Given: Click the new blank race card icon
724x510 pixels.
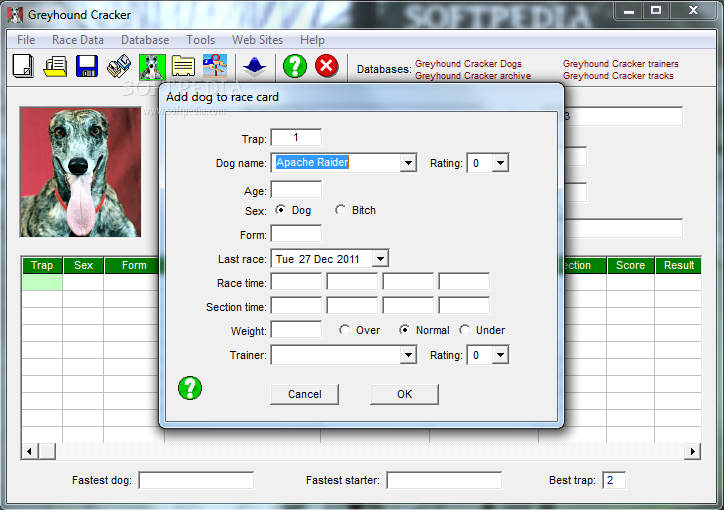Looking at the screenshot, I should click(23, 66).
